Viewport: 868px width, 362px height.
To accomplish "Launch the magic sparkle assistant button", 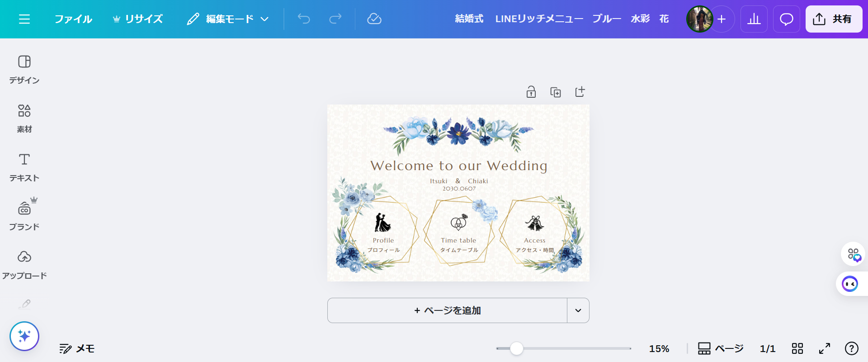I will (x=24, y=336).
